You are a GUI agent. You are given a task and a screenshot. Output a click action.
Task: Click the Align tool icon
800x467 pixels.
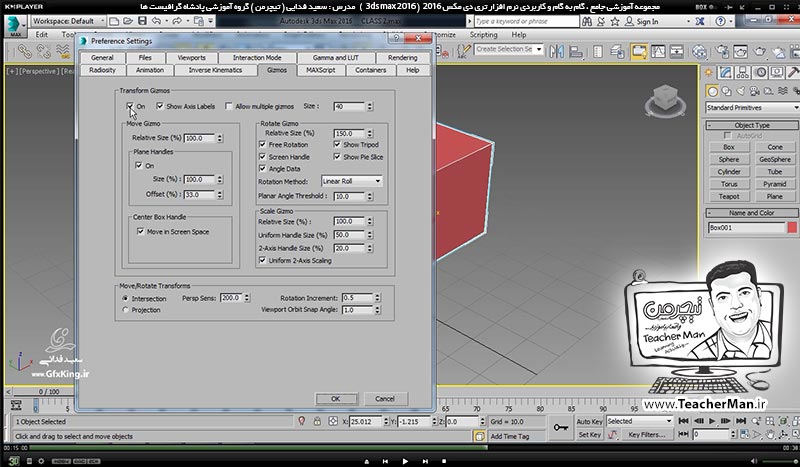coord(576,51)
